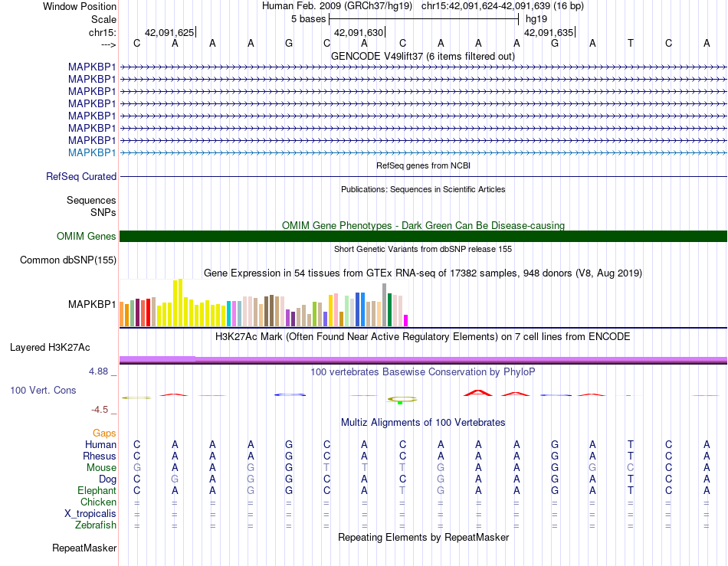
Task: Click the RepeatMasker track label
Action: coord(84,548)
